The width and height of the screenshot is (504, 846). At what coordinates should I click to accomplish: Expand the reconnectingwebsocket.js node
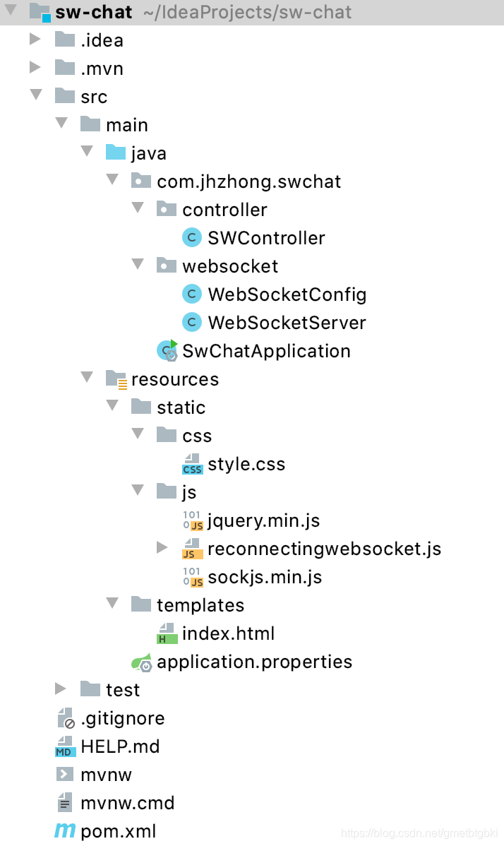click(x=163, y=548)
